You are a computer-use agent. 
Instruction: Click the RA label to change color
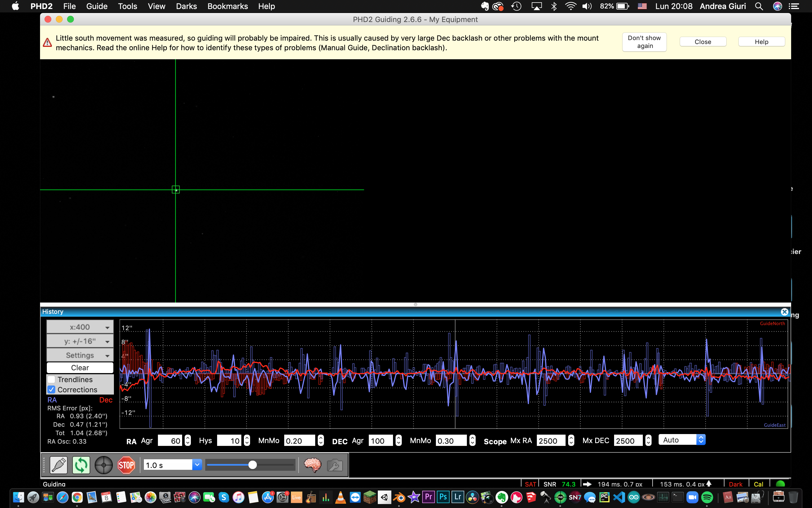click(52, 400)
